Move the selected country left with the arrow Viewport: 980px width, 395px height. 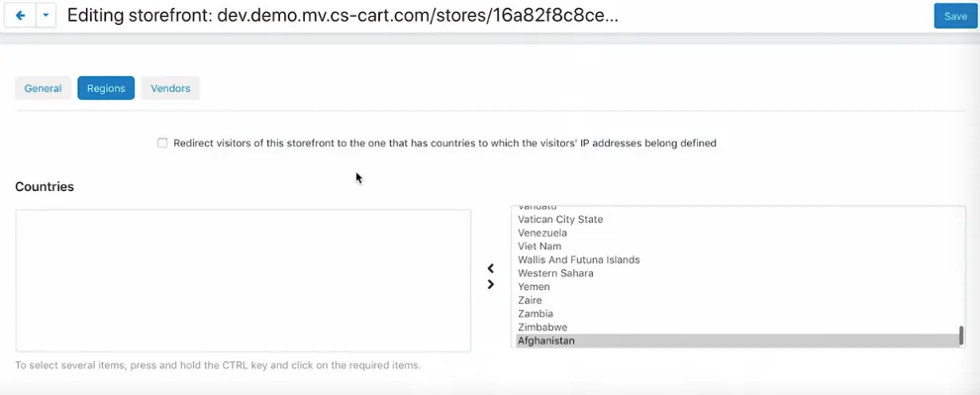(491, 268)
